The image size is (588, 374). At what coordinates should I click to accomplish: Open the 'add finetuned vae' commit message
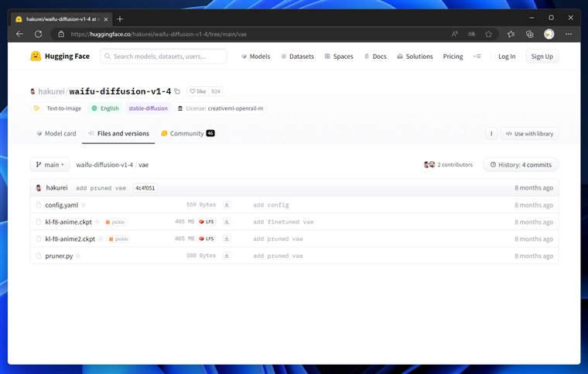(x=283, y=222)
